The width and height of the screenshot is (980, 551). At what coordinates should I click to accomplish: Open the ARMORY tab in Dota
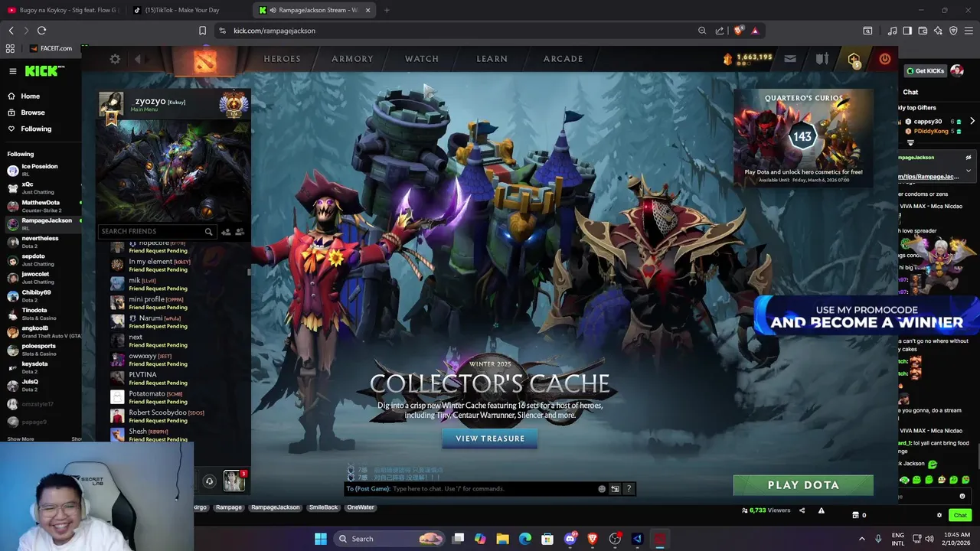(x=352, y=59)
